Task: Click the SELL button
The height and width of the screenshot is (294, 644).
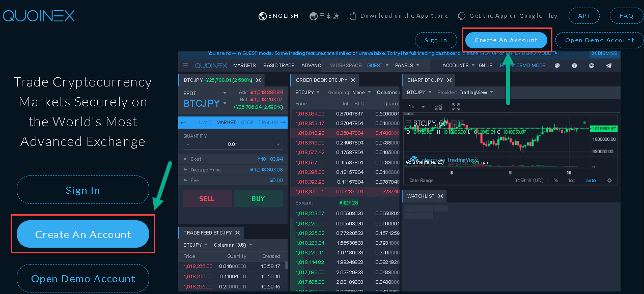Action: pos(207,199)
